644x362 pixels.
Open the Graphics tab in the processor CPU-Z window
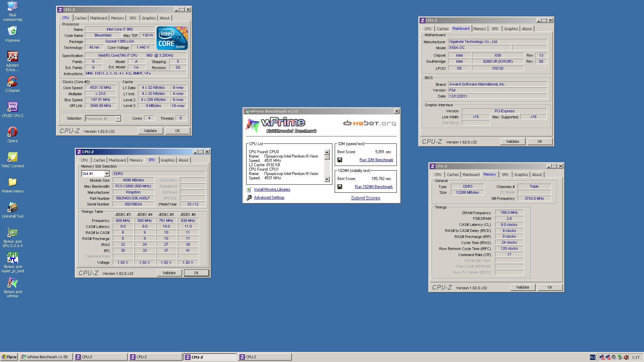pyautogui.click(x=149, y=18)
